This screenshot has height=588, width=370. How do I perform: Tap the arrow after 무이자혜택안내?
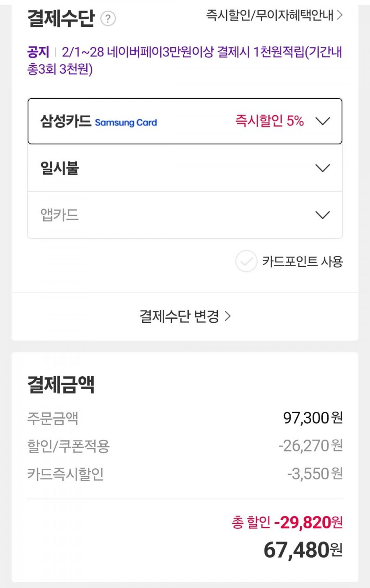coord(340,15)
